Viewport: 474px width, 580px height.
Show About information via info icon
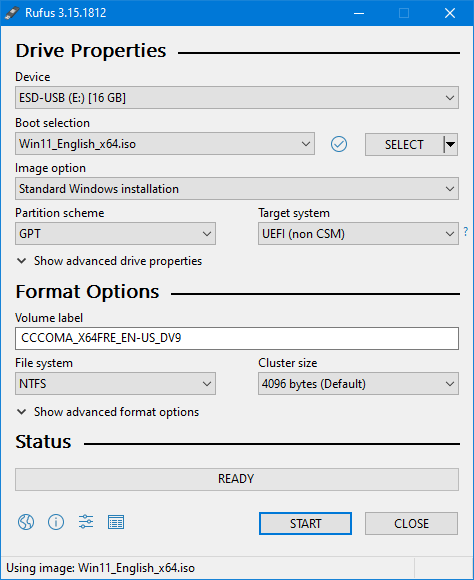(56, 522)
